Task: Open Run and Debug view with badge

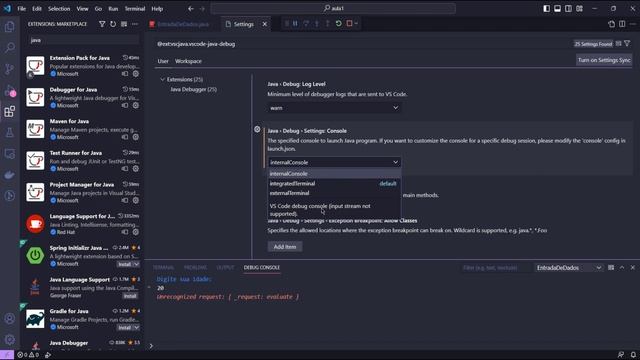Action: [x=9, y=91]
